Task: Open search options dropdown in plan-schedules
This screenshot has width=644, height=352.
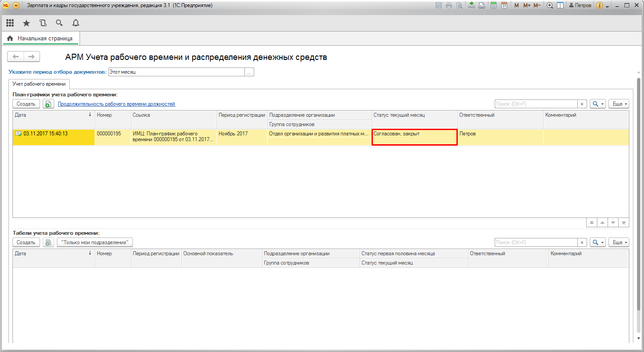Action: [597, 104]
